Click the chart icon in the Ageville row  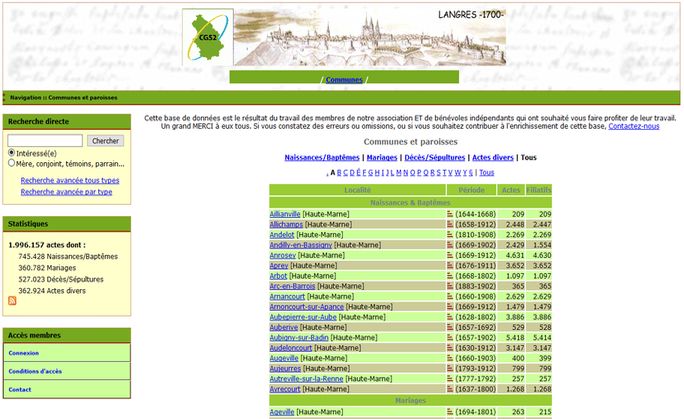tap(451, 411)
